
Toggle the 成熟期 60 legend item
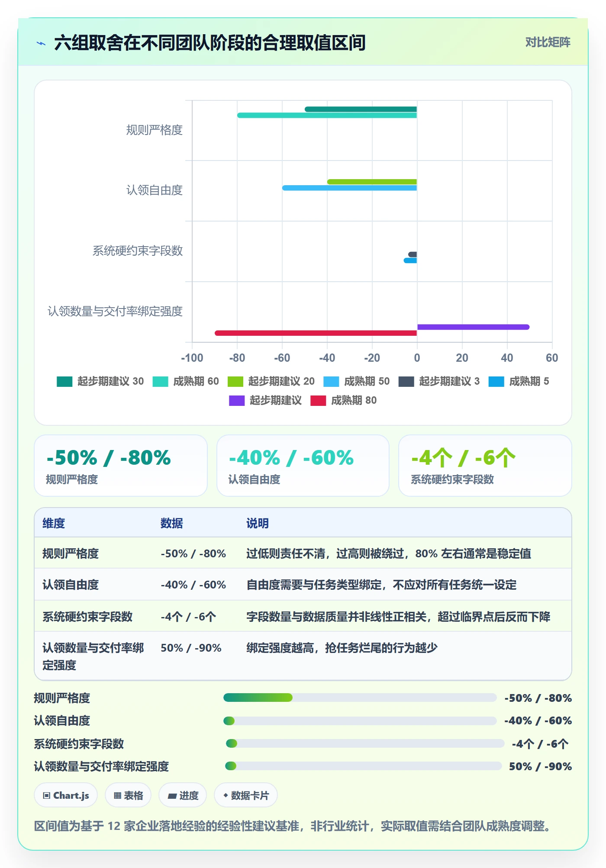(186, 381)
